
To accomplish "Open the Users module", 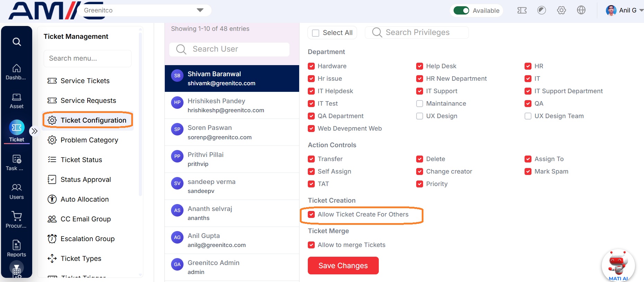I will tap(16, 192).
